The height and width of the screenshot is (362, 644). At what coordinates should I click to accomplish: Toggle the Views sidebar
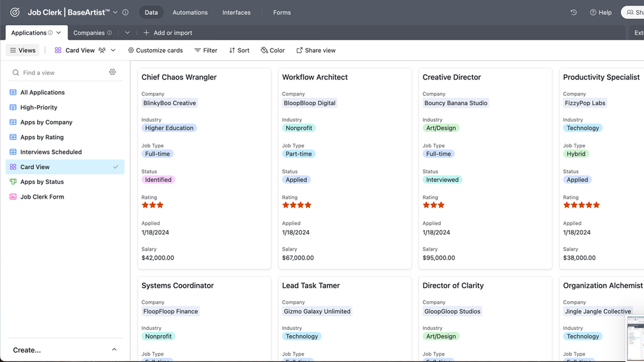pos(22,50)
